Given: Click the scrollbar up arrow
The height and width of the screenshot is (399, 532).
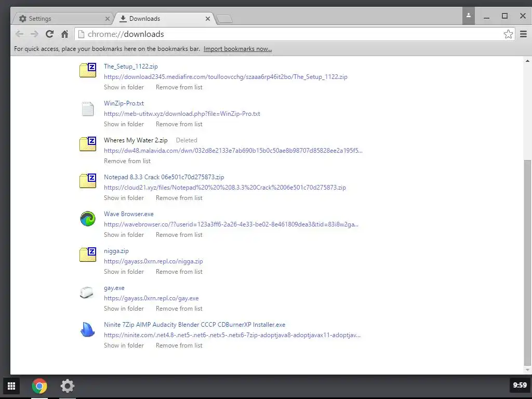Looking at the screenshot, I should 528,61.
